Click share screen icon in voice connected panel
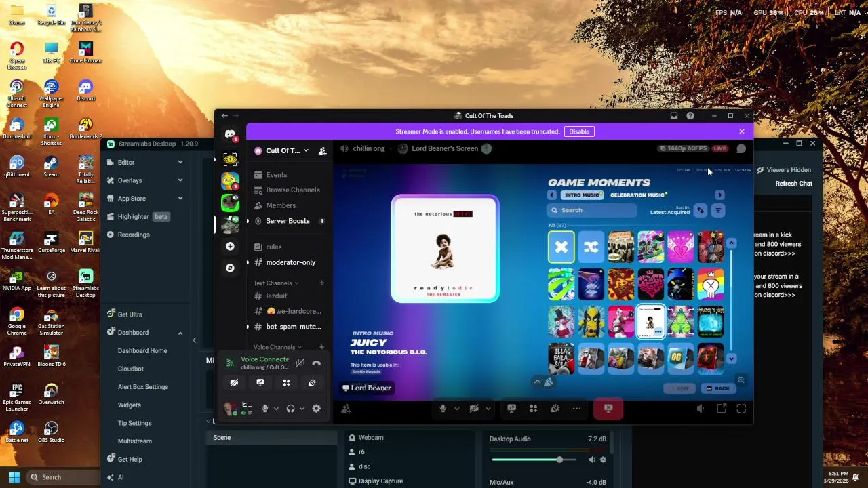Screen dimensions: 868x488 coord(260,383)
